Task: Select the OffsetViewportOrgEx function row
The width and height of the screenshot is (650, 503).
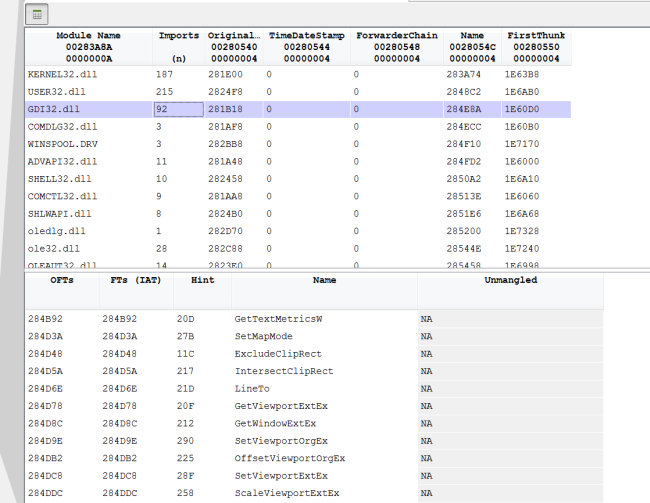Action: click(x=314, y=458)
